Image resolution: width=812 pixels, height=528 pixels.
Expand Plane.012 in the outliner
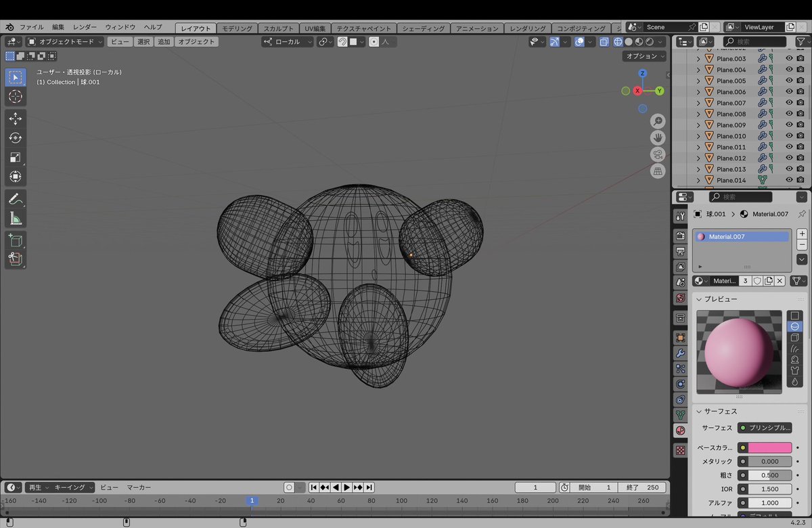point(698,158)
